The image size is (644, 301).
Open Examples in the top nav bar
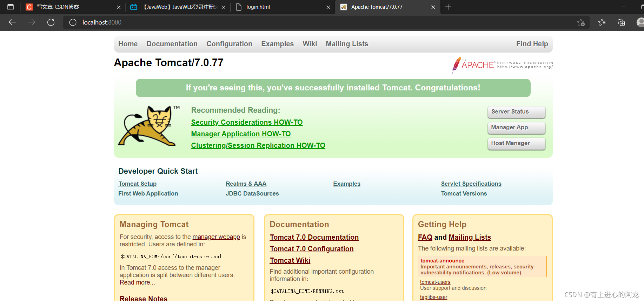(x=277, y=44)
